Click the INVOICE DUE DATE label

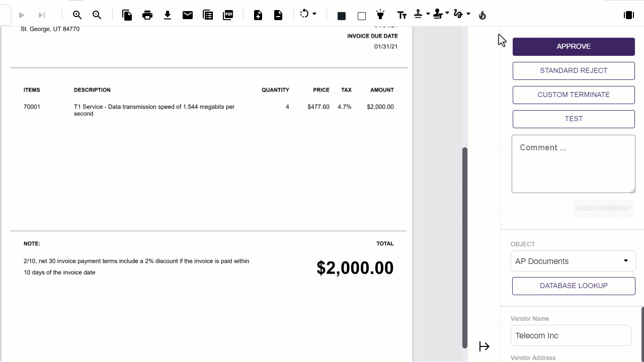(x=372, y=36)
